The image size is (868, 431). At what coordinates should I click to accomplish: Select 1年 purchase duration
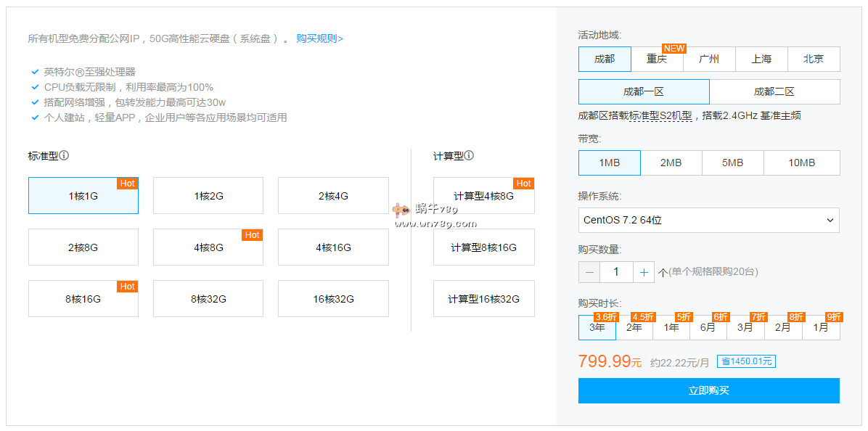[671, 328]
